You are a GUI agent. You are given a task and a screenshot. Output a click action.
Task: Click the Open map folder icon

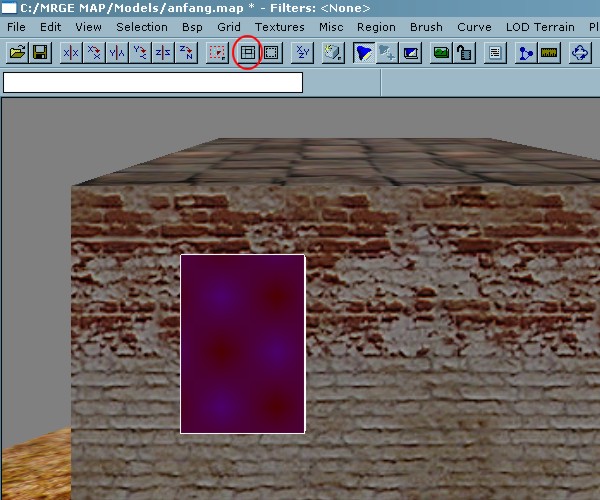point(17,52)
